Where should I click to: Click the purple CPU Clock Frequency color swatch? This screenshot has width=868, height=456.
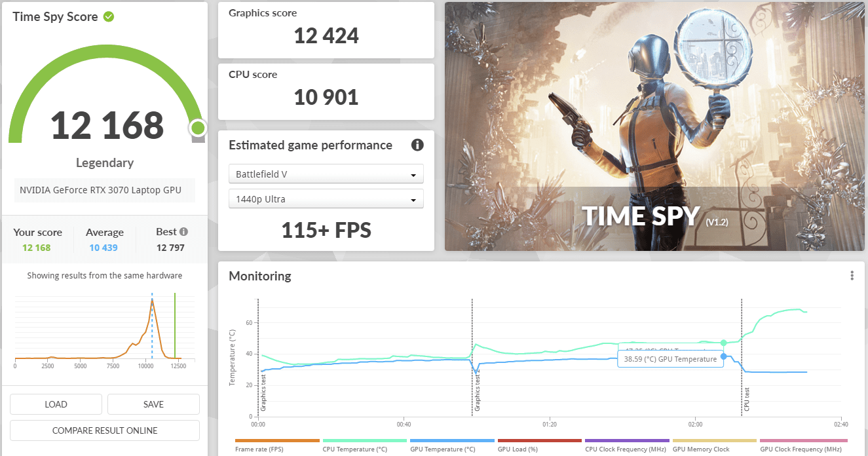tap(627, 441)
